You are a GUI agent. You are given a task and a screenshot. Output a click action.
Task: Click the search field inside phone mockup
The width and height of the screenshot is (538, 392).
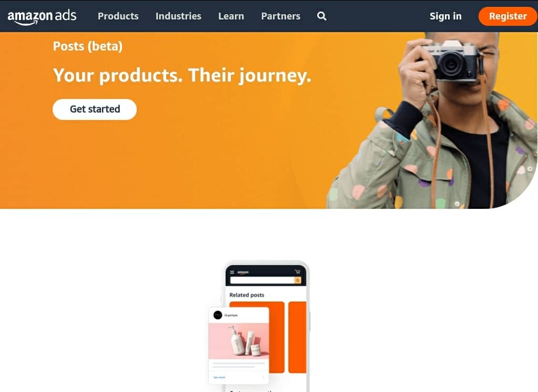(x=262, y=280)
